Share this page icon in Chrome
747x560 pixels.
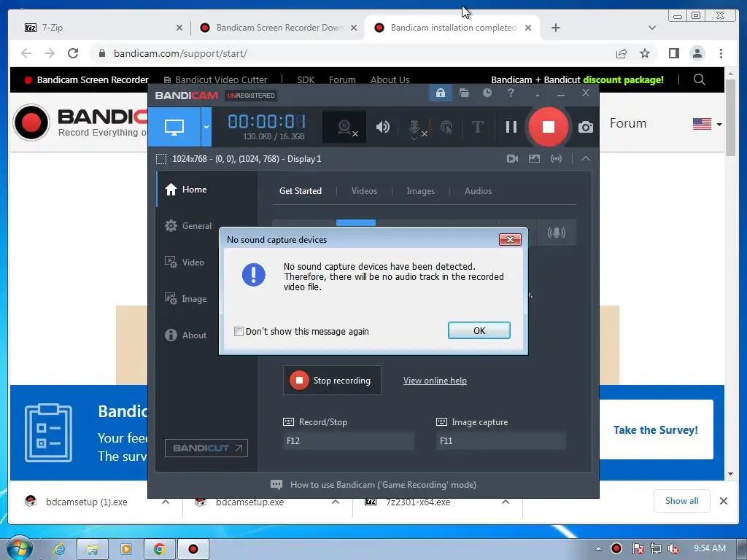(x=622, y=53)
